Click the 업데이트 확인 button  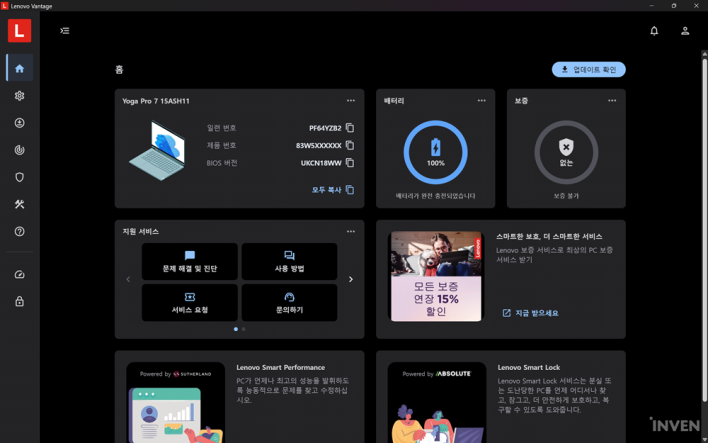tap(588, 70)
